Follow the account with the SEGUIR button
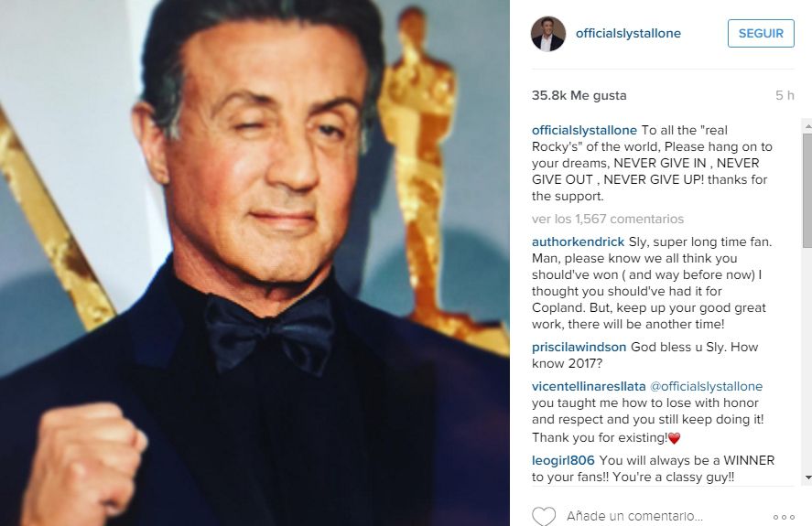This screenshot has width=812, height=526. (x=761, y=34)
